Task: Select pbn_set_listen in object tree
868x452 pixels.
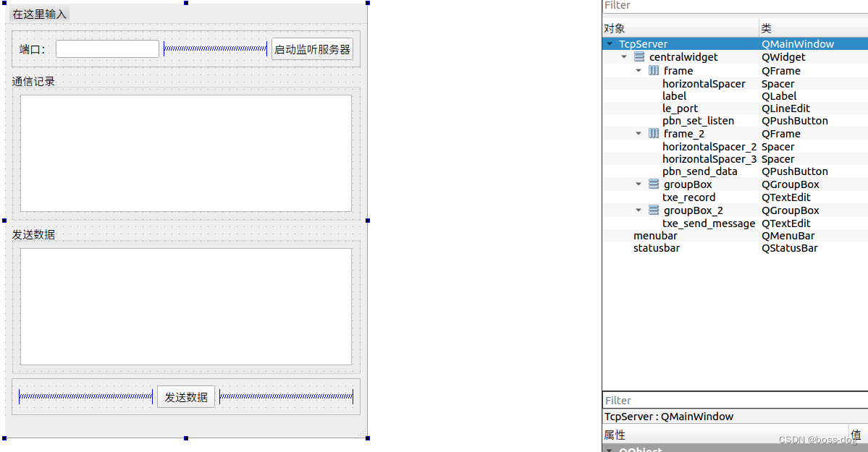Action: (698, 121)
